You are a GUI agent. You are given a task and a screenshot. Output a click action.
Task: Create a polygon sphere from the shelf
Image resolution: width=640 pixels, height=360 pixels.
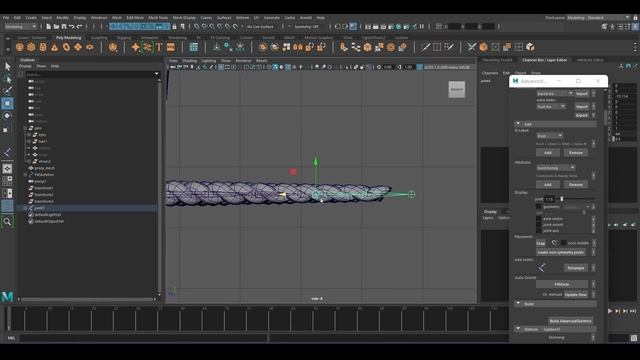[x=20, y=47]
